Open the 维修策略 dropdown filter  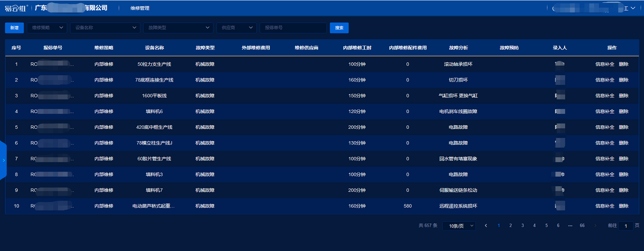[x=47, y=28]
